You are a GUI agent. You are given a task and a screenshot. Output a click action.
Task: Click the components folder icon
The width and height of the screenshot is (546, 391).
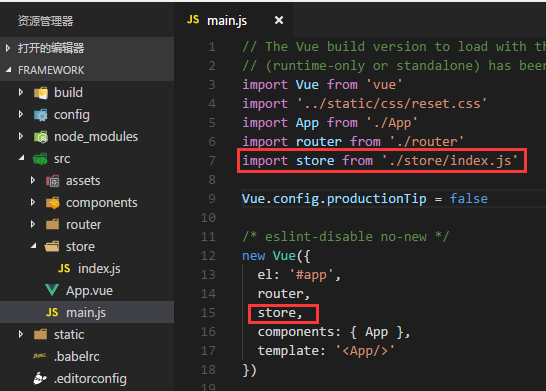pyautogui.click(x=53, y=203)
